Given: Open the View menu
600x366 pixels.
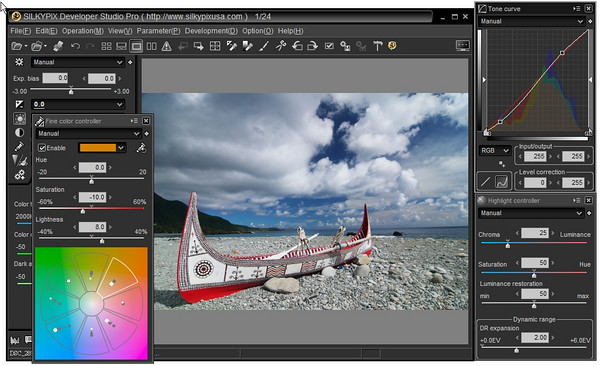Looking at the screenshot, I should [x=120, y=31].
